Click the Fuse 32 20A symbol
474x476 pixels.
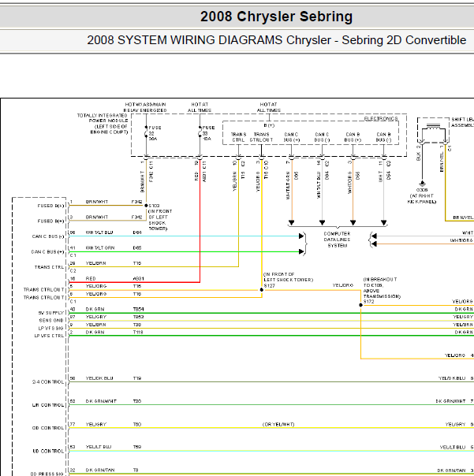(x=146, y=133)
